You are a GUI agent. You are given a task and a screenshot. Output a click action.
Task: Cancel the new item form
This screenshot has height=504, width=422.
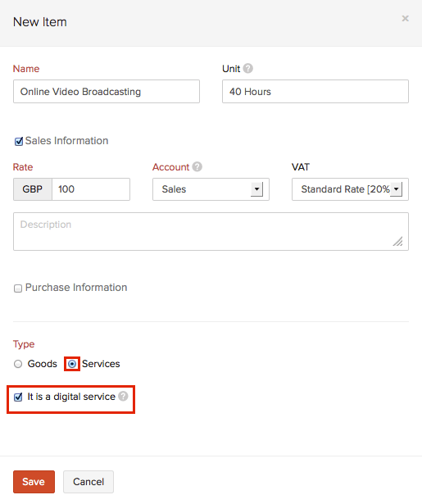(x=88, y=482)
